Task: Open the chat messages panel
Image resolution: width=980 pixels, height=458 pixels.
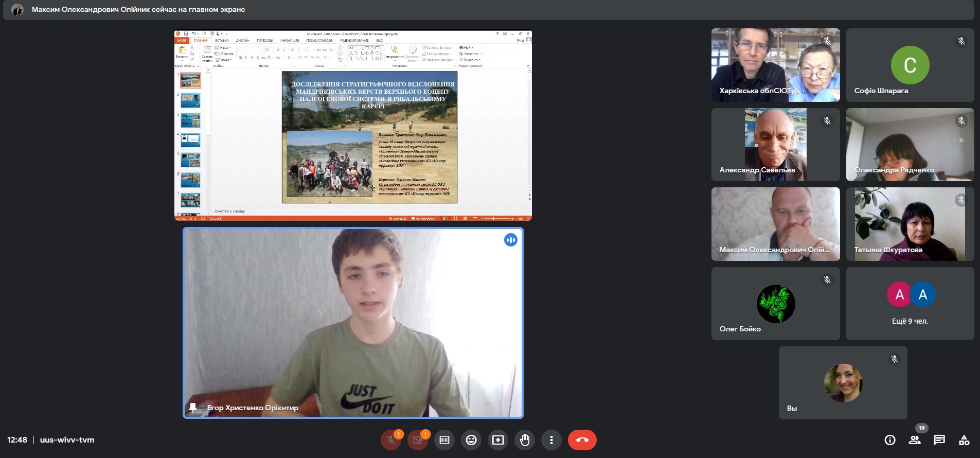Action: pos(939,440)
